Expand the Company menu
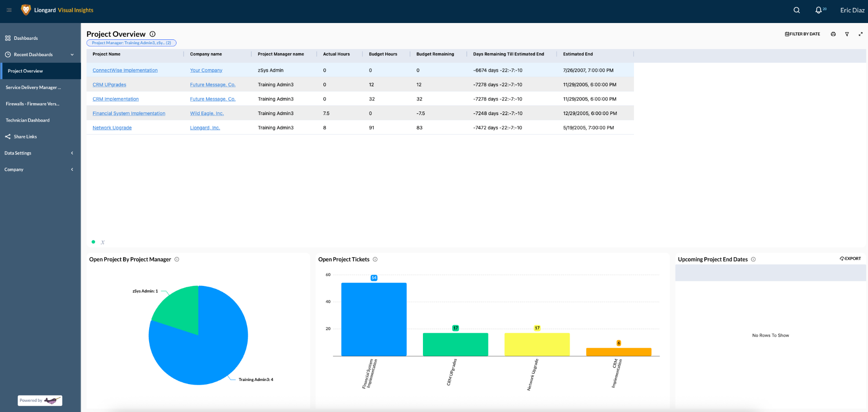Image resolution: width=868 pixels, height=412 pixels. point(72,169)
